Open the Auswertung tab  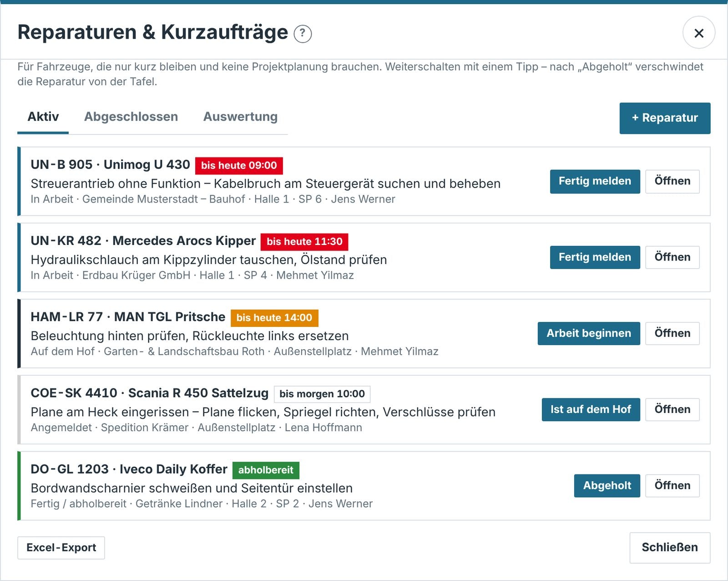240,117
